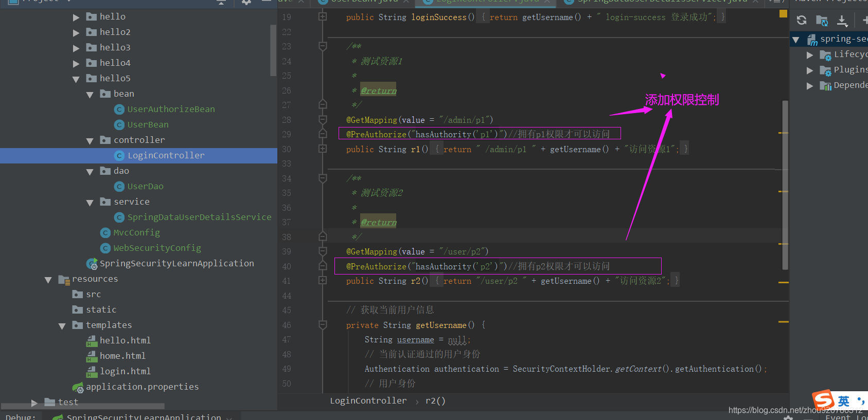Click the Maven Plugins folder icon
Image resolution: width=868 pixels, height=420 pixels.
tap(825, 70)
